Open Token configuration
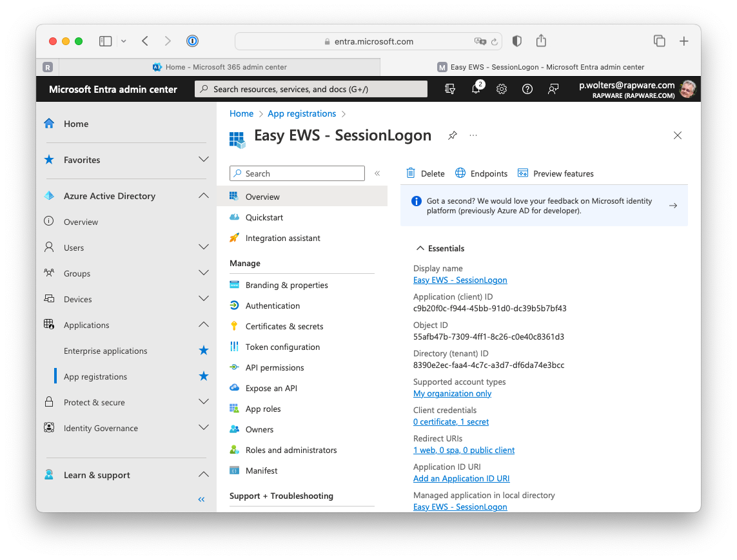This screenshot has height=560, width=737. [x=282, y=347]
